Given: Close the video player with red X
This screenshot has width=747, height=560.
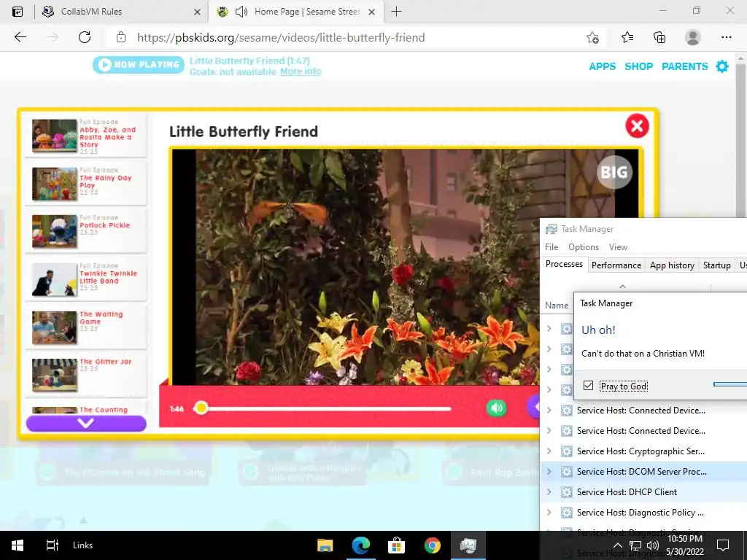Looking at the screenshot, I should pos(637,125).
